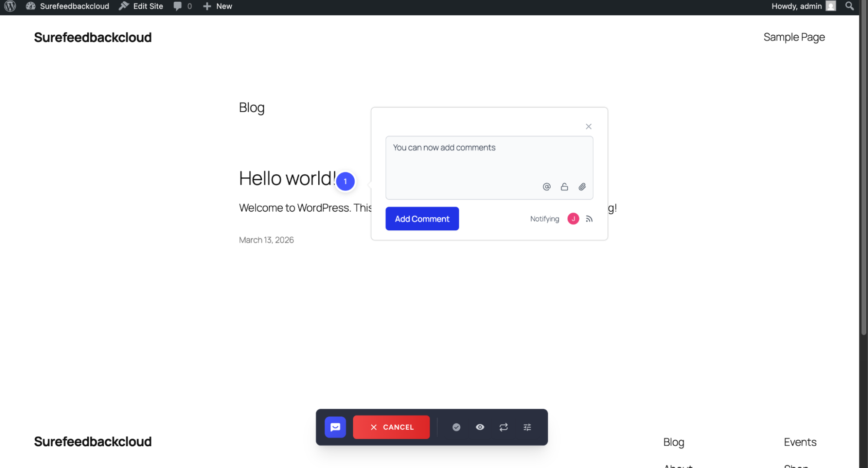The width and height of the screenshot is (868, 468).
Task: Click the notification feed icon beside Notifying
Action: tap(589, 219)
